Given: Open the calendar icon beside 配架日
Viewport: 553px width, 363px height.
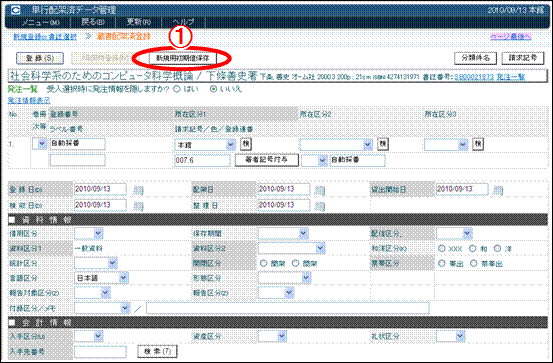Looking at the screenshot, I should point(320,190).
